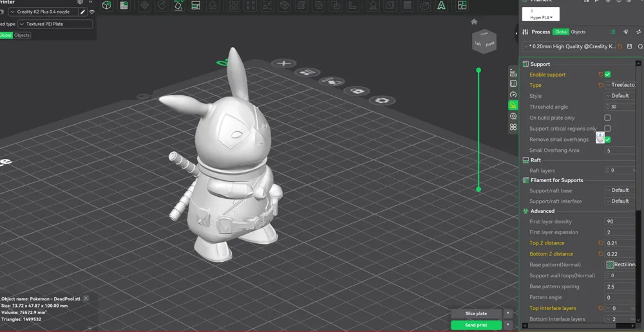Switch Process scope to Global
The image size is (644, 332).
(561, 32)
